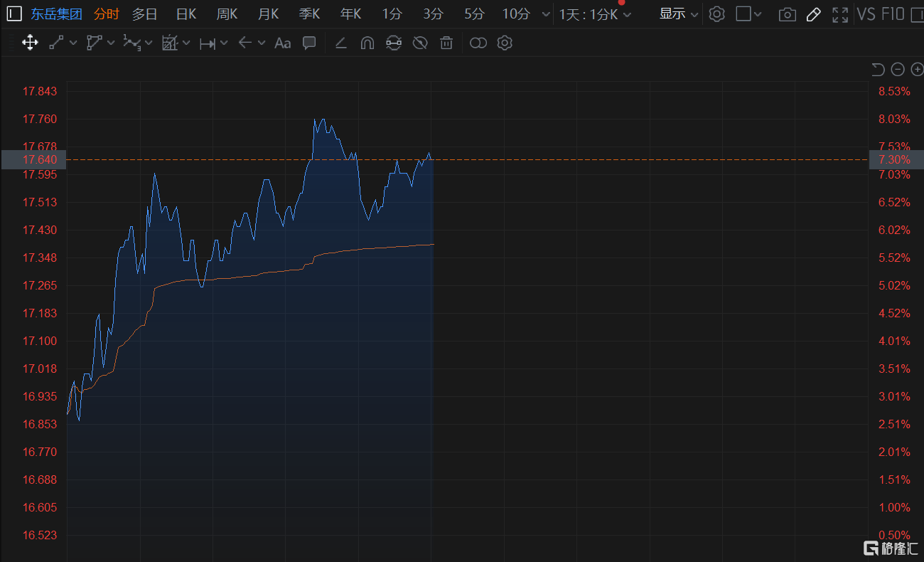Switch to 分时 intraday tab
Viewport: 924px width, 562px height.
pyautogui.click(x=107, y=14)
